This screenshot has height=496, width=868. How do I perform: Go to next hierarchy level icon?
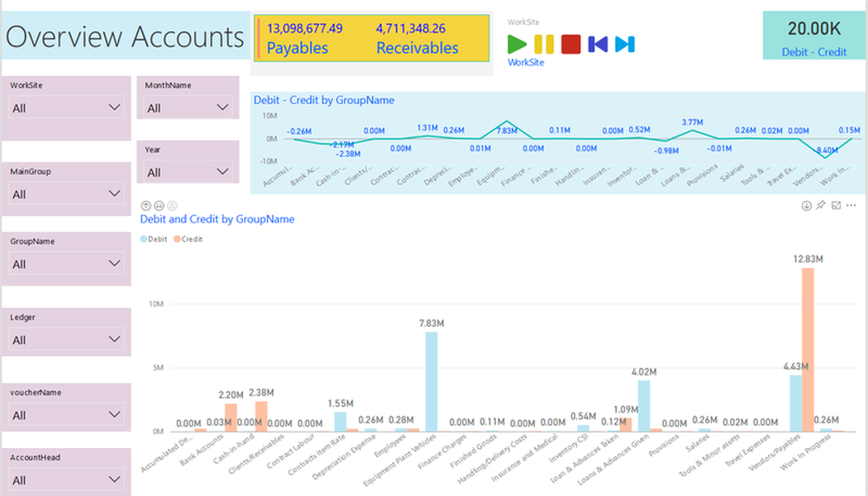click(159, 205)
